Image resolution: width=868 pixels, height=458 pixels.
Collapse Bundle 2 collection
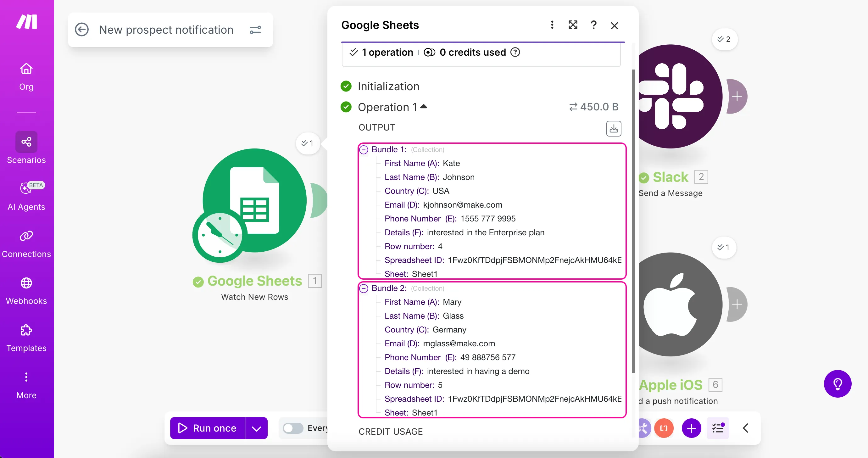coord(364,288)
